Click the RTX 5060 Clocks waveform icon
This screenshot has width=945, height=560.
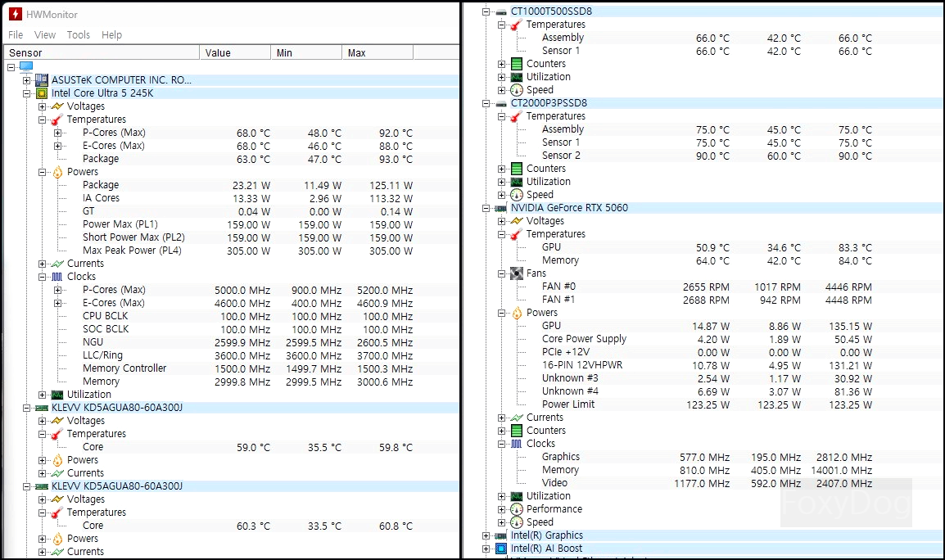click(x=517, y=444)
